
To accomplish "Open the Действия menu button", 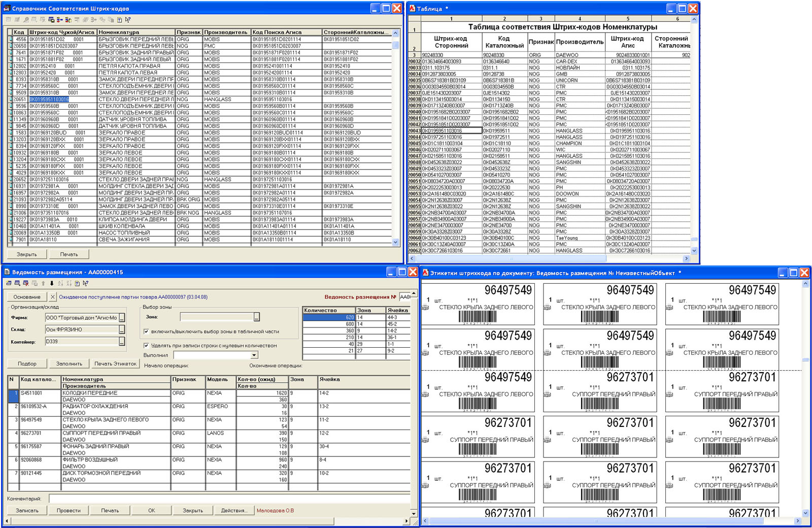I will click(x=234, y=510).
